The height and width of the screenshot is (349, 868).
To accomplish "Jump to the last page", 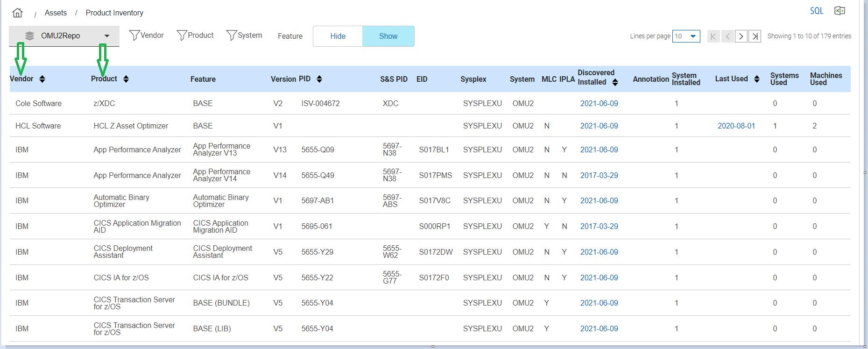I will click(x=755, y=36).
